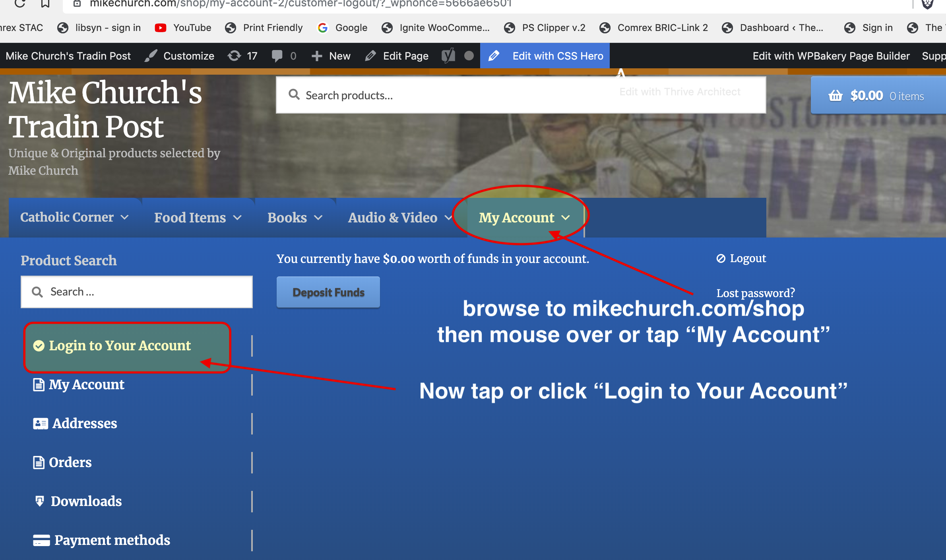Screen dimensions: 946x560
Task: Open the YouTube bookmark icon
Action: 161,28
